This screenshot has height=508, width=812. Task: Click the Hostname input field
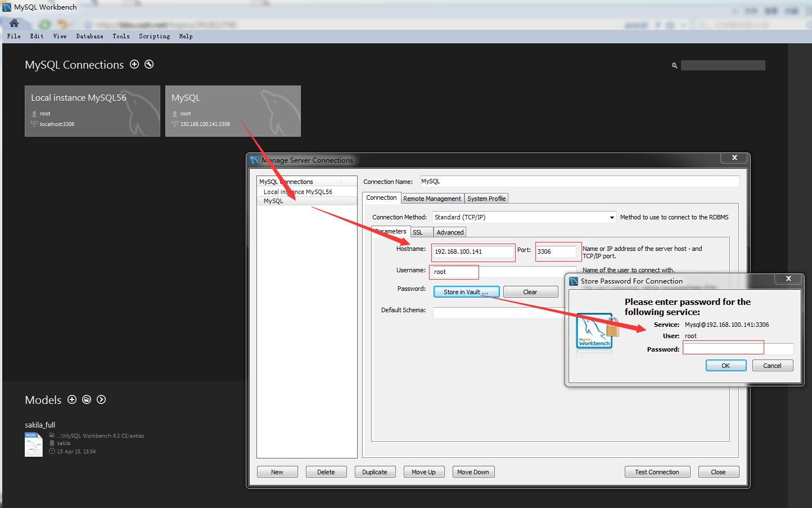pyautogui.click(x=473, y=251)
